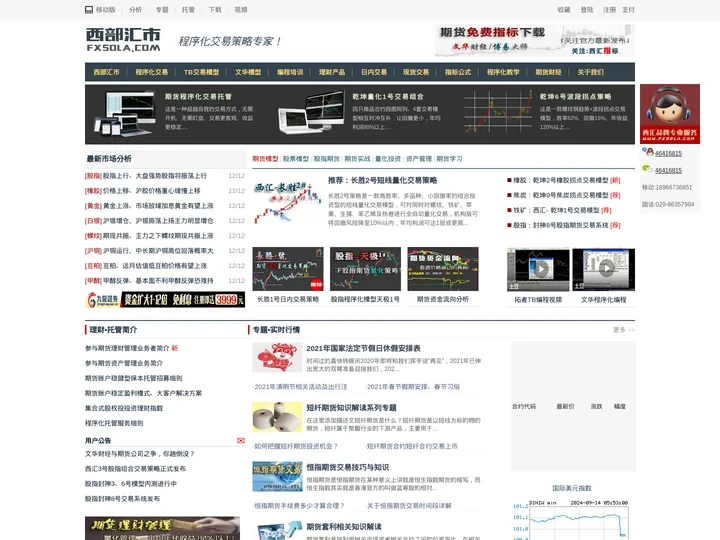Click 收藏 at top right
Image resolution: width=720 pixels, height=540 pixels.
point(564,10)
